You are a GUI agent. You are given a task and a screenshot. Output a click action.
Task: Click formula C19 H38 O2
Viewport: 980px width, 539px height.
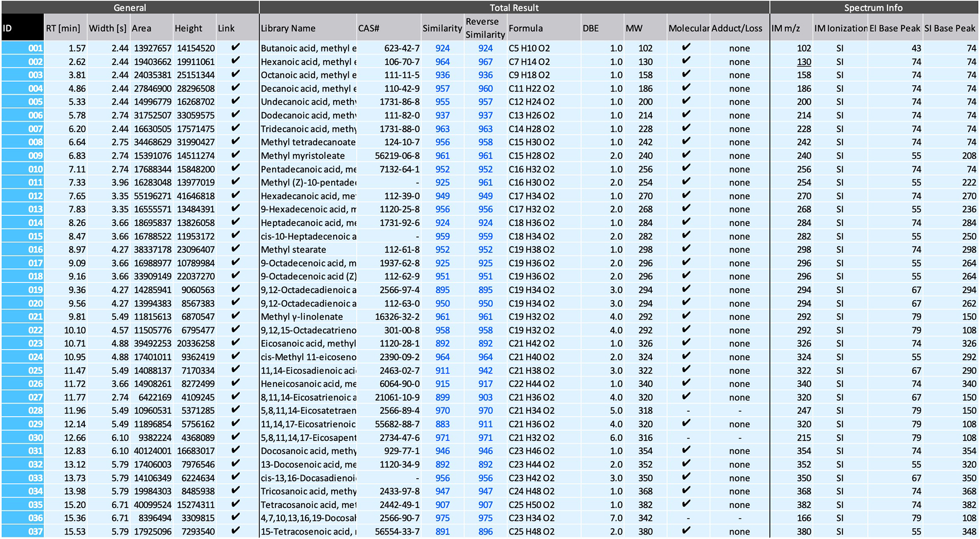point(532,250)
